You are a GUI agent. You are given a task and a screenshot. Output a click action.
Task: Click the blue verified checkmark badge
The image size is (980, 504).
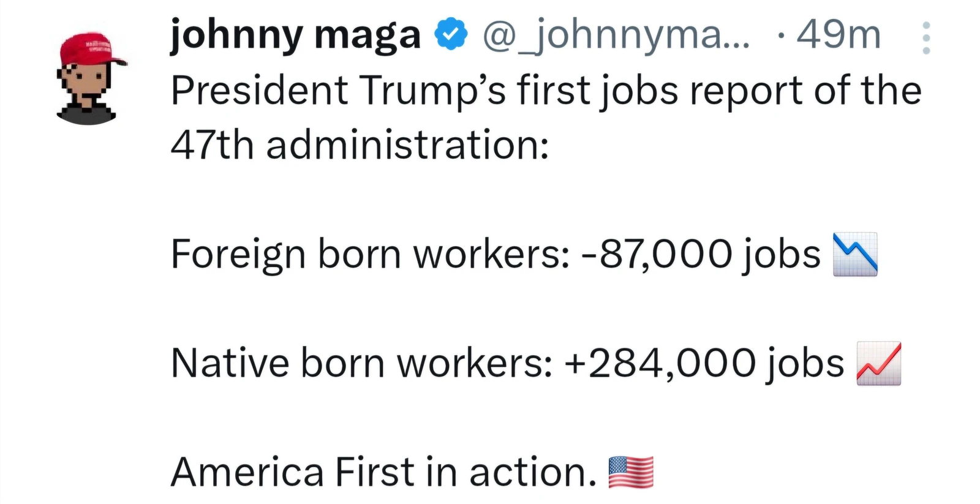coord(451,35)
